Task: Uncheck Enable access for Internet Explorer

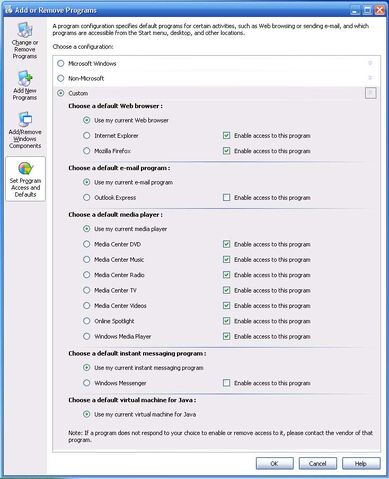Action: coord(226,135)
